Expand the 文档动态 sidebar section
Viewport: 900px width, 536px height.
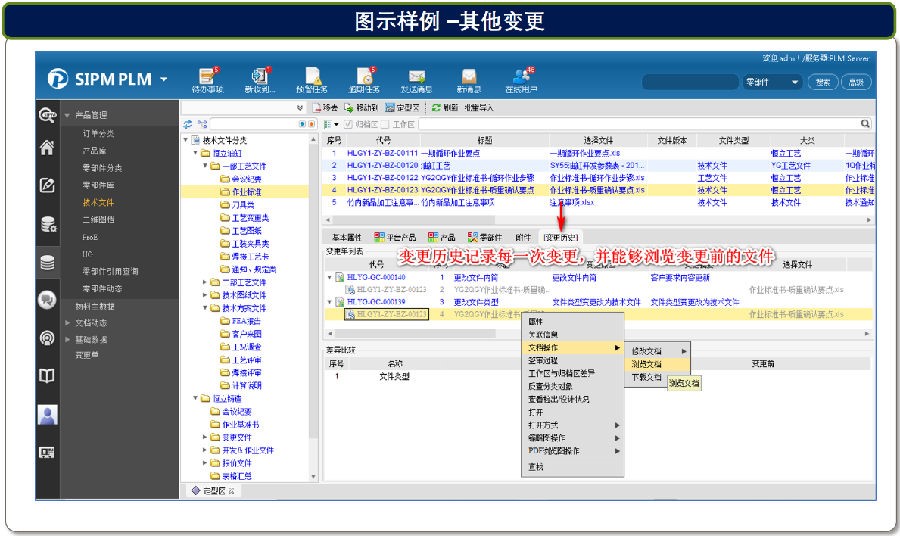(68, 323)
